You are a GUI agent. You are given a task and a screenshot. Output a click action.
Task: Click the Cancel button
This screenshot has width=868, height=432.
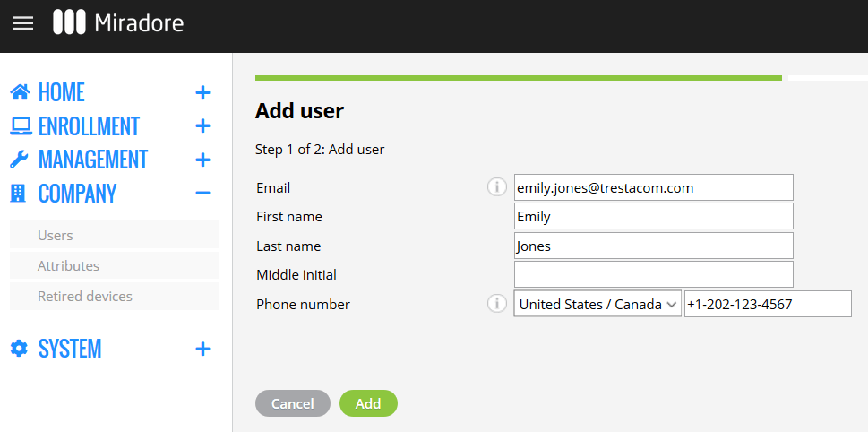click(293, 403)
